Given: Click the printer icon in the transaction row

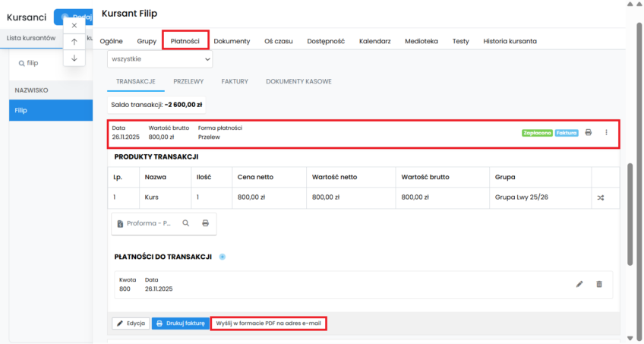Looking at the screenshot, I should [588, 132].
